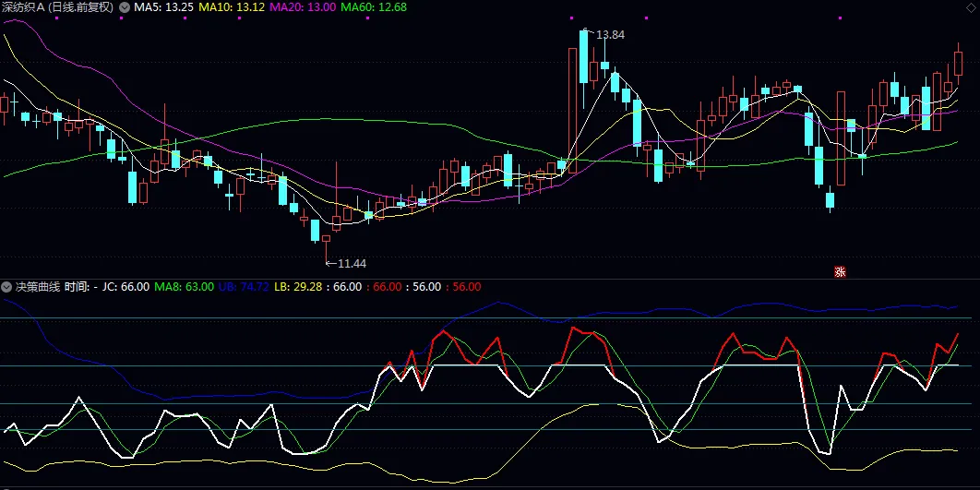The width and height of the screenshot is (980, 490).
Task: Select the MA60: 12.68 indicator label
Action: pos(373,7)
